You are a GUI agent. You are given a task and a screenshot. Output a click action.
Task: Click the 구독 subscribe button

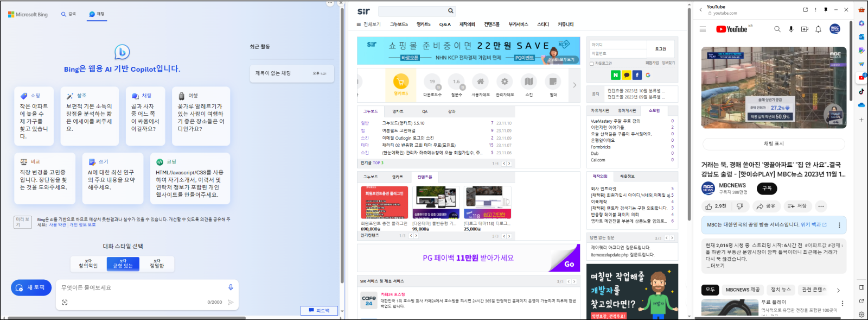point(767,189)
